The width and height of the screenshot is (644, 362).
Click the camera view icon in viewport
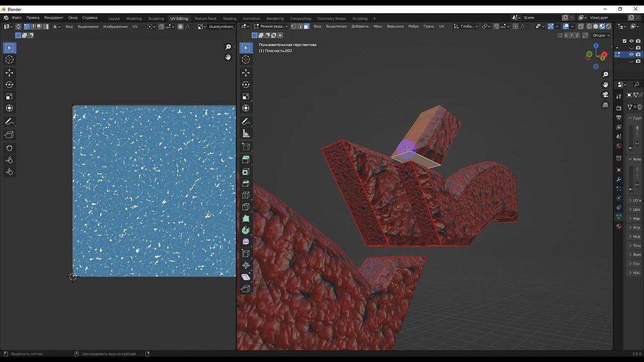606,95
